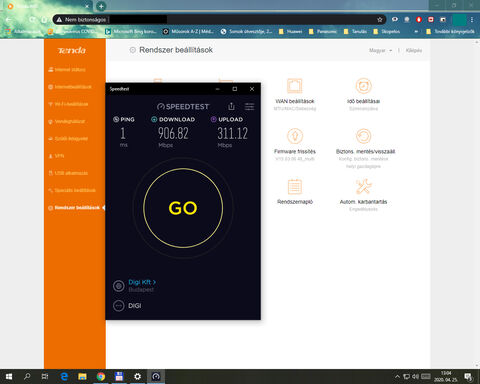480x384 pixels.
Task: Start the speed test with the GO button
Action: (183, 208)
